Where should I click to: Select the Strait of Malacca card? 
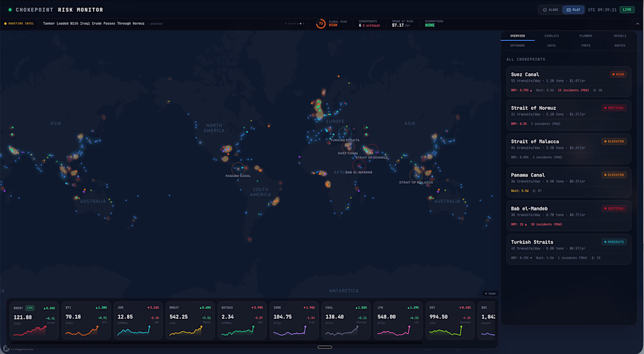pos(568,149)
